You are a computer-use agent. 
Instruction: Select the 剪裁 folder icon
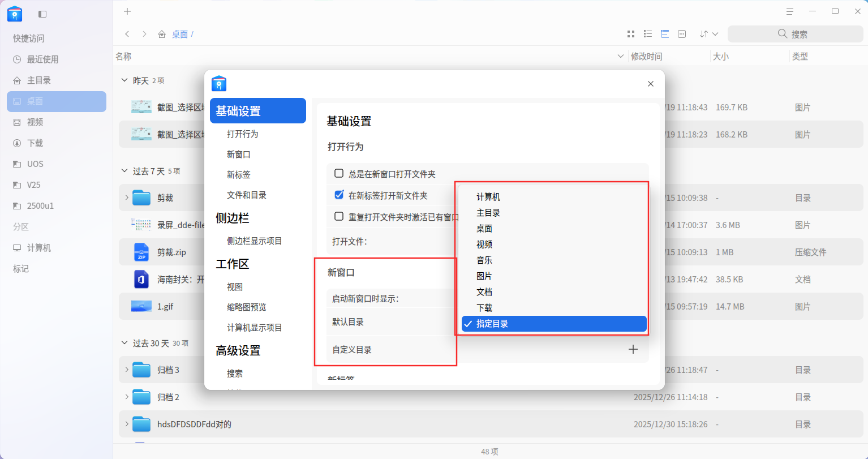click(141, 198)
